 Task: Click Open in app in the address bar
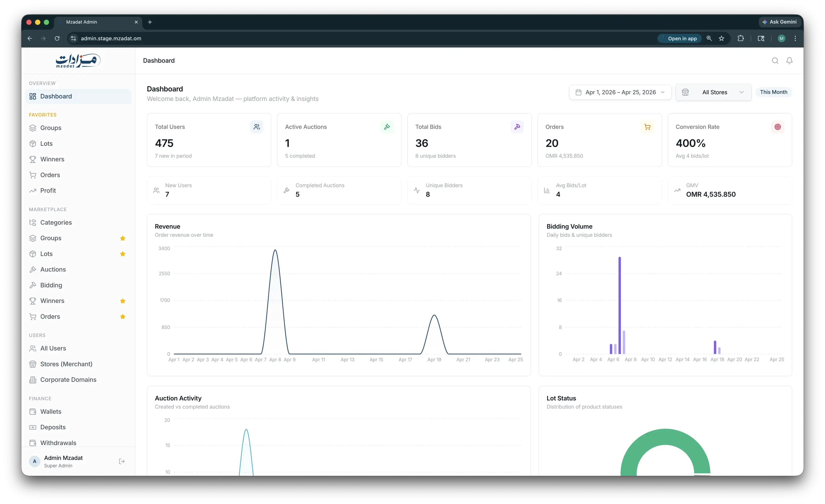(x=679, y=38)
